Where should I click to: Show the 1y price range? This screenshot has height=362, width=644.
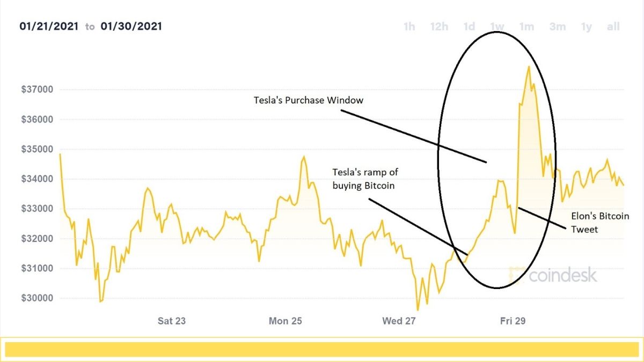(586, 27)
